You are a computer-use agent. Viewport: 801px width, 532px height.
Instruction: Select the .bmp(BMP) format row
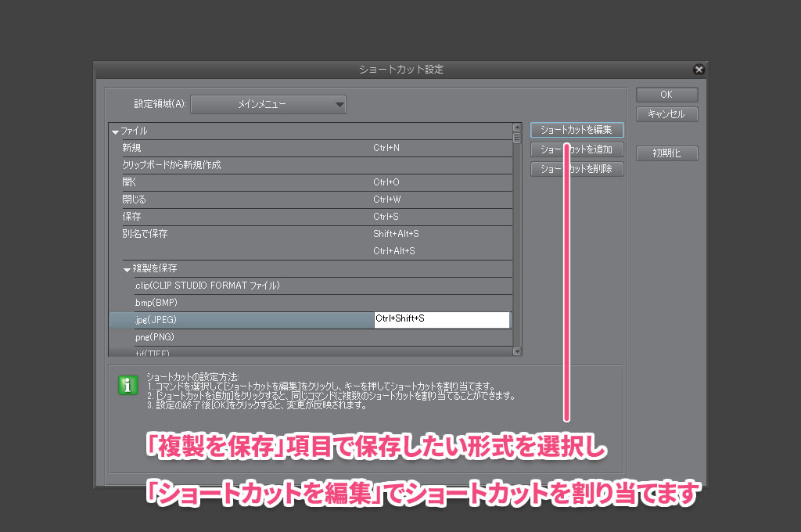(x=235, y=303)
